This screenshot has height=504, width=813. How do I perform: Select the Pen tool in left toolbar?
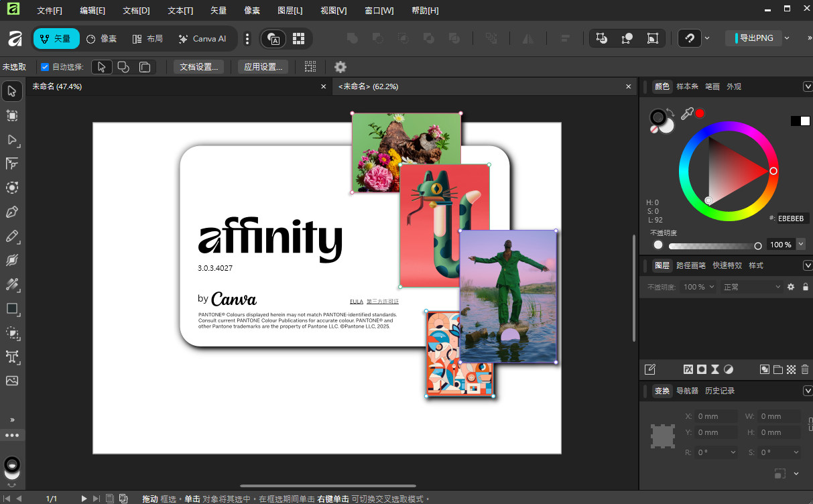point(12,212)
